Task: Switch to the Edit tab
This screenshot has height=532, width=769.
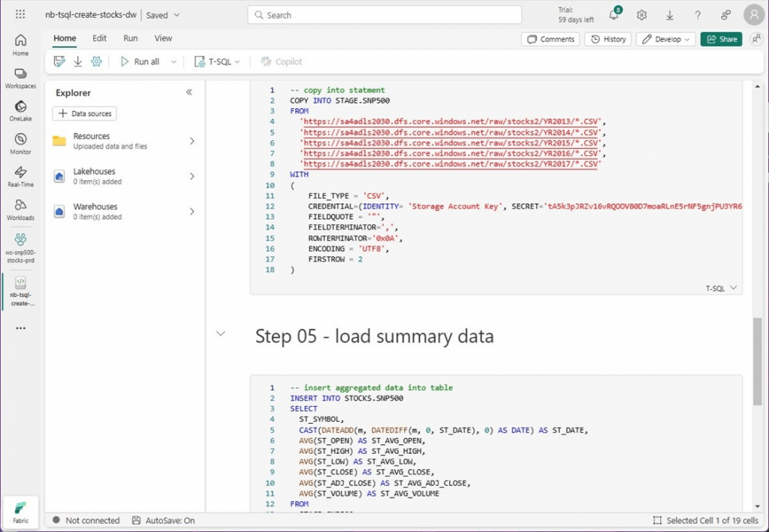Action: (99, 38)
